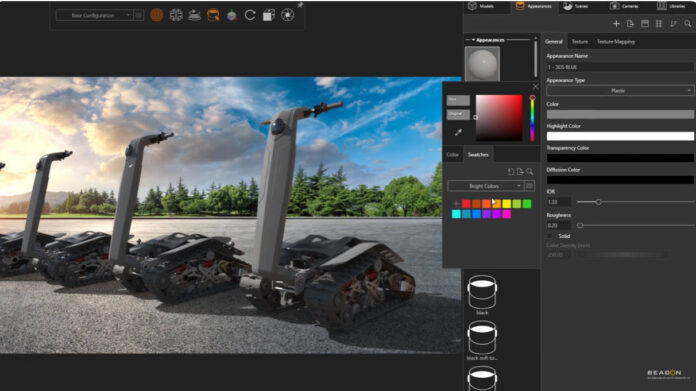Select the Swatches tab in picker
696x391 pixels.
pos(478,154)
